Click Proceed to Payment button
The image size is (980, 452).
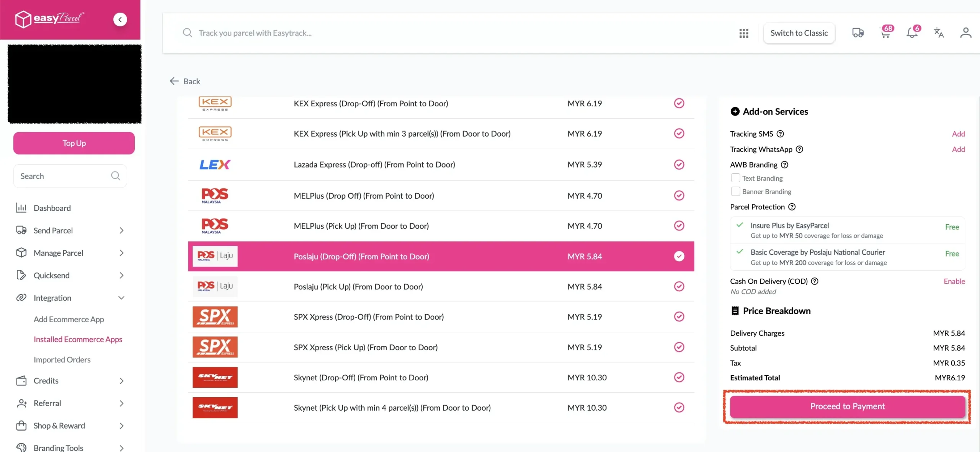pyautogui.click(x=847, y=406)
